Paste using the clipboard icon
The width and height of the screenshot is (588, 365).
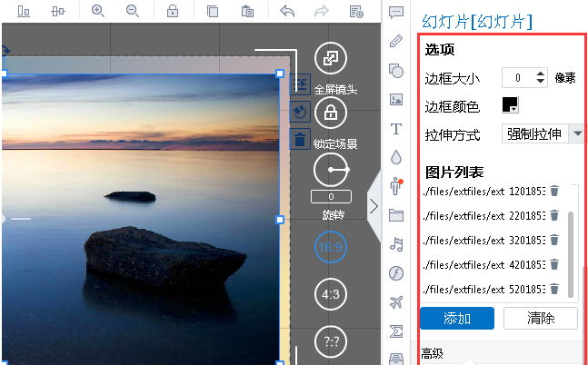[247, 11]
